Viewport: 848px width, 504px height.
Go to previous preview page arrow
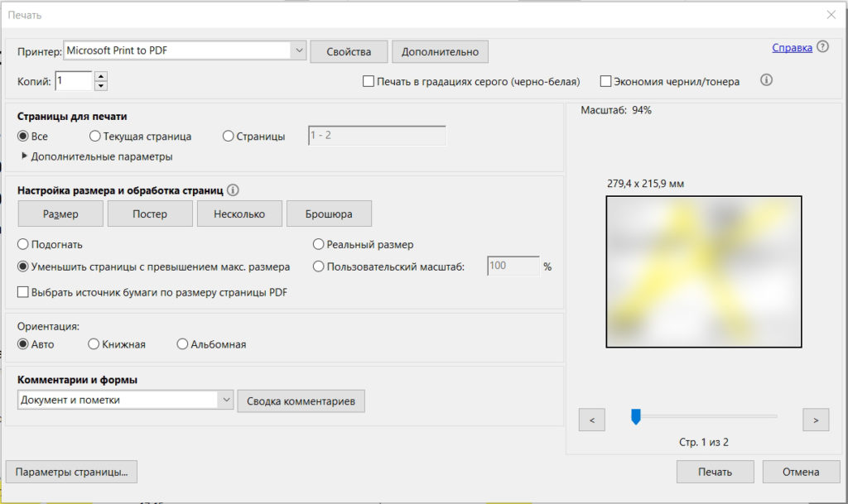(x=591, y=420)
